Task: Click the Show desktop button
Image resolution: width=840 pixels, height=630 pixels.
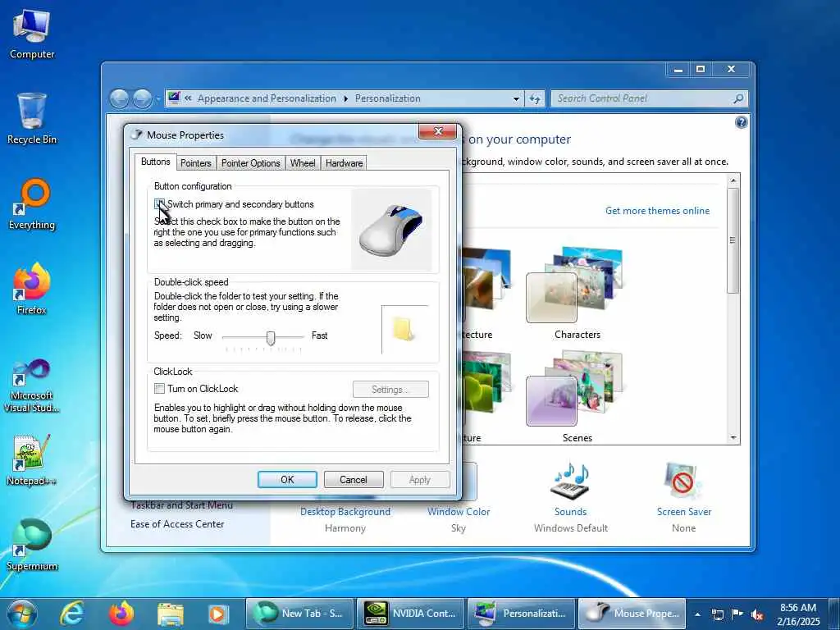Action: coord(834,614)
